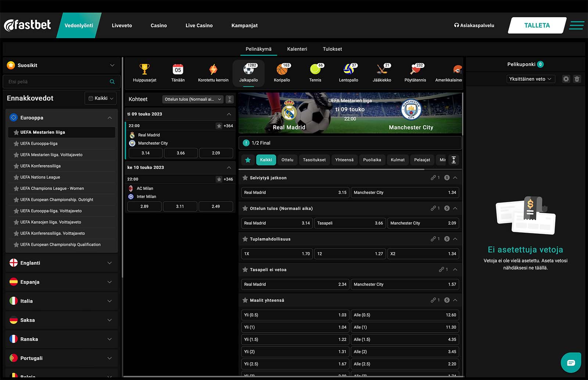Go to Liveveto section
Image resolution: width=588 pixels, height=380 pixels.
tap(122, 25)
